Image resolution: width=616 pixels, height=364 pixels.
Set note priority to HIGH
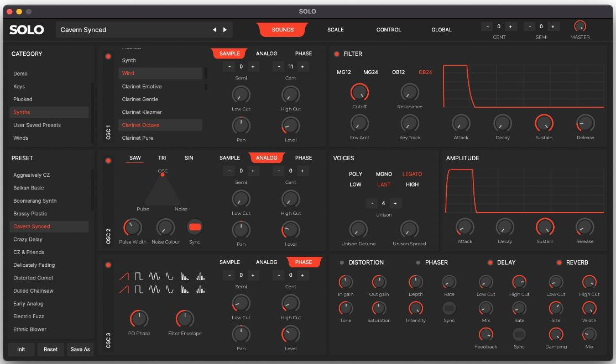(x=412, y=184)
